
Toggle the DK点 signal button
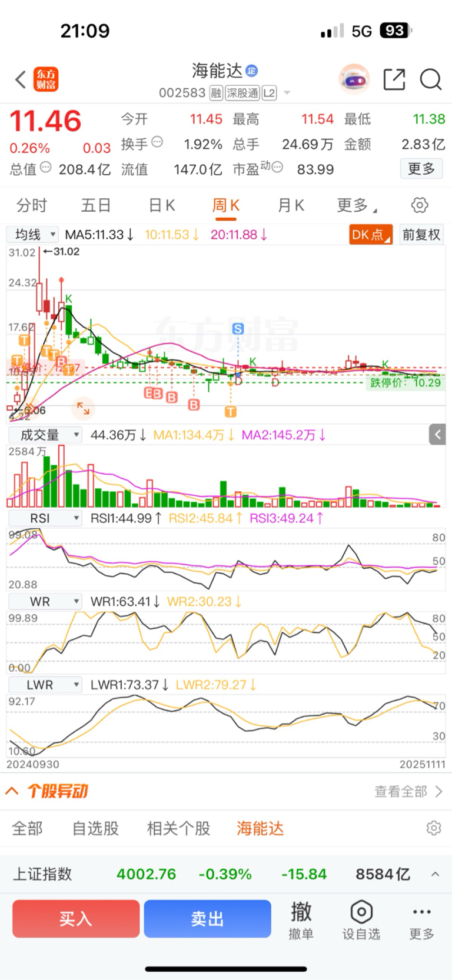click(x=371, y=235)
